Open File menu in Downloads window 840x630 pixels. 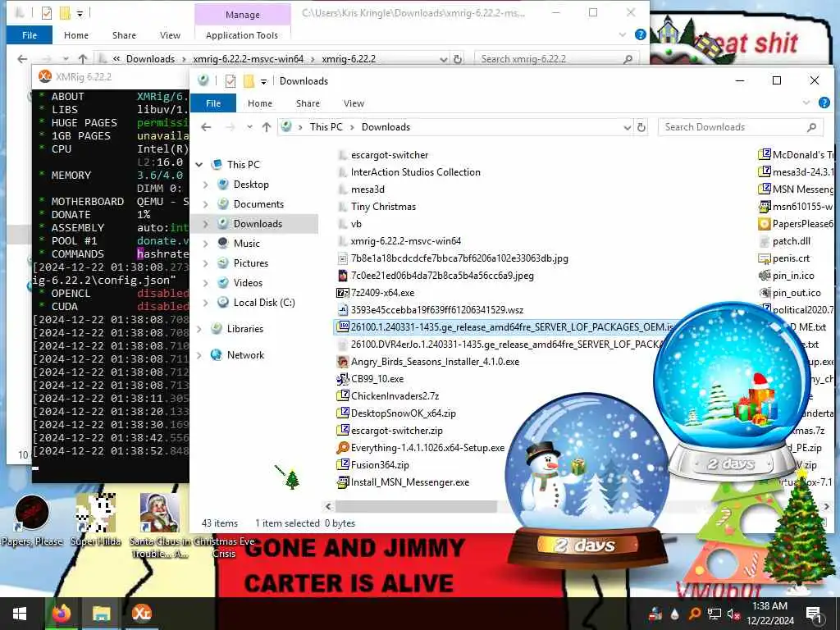[213, 103]
